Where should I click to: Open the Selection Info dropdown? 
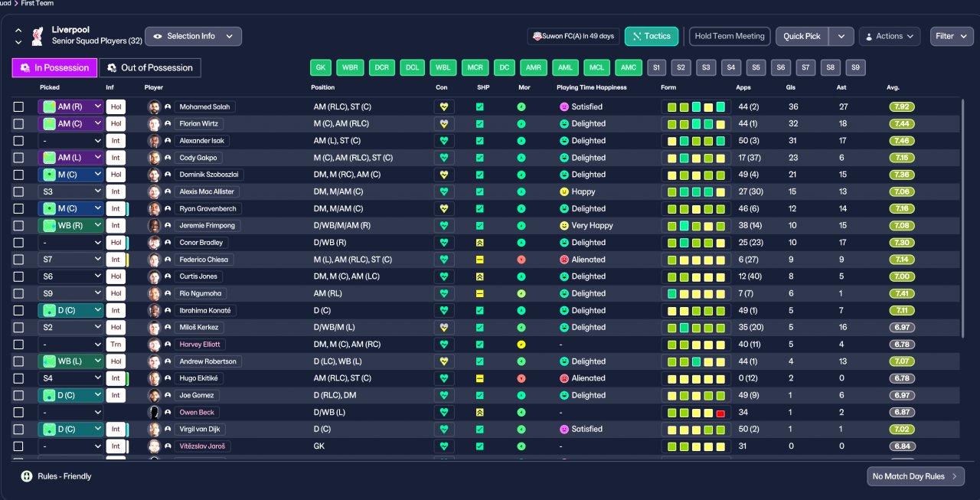193,36
